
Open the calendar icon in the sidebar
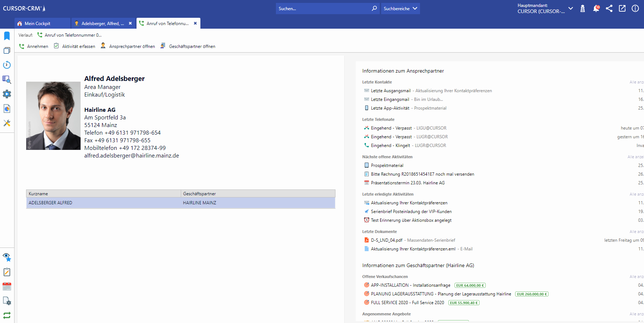(x=7, y=286)
